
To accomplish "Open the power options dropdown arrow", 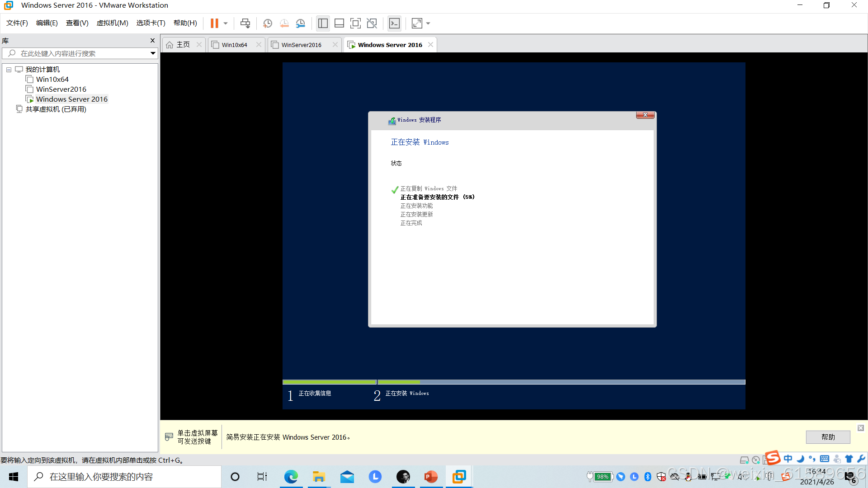I will [226, 23].
